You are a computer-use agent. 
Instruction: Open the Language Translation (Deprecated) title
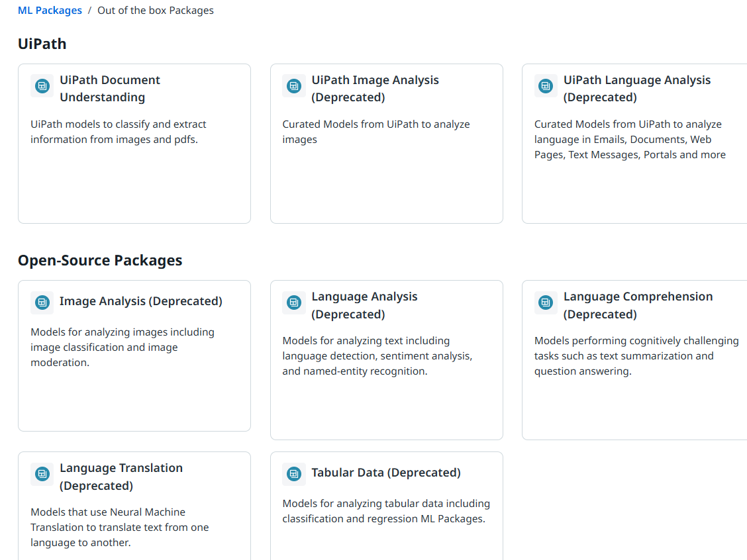click(121, 477)
